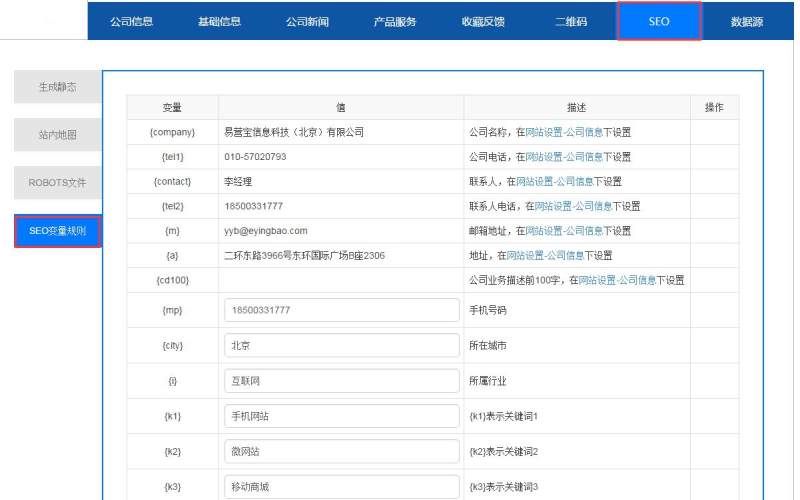The height and width of the screenshot is (500, 800).
Task: Click the {k2} keyword field with 微网站
Action: 341,452
